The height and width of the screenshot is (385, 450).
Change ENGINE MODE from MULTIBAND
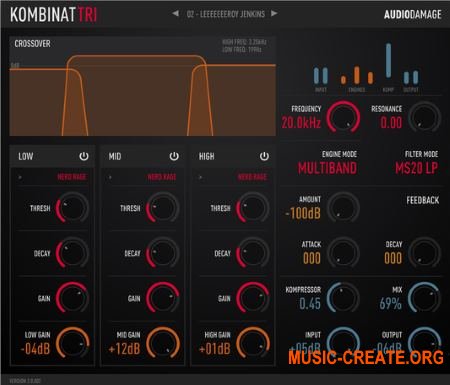click(x=327, y=168)
